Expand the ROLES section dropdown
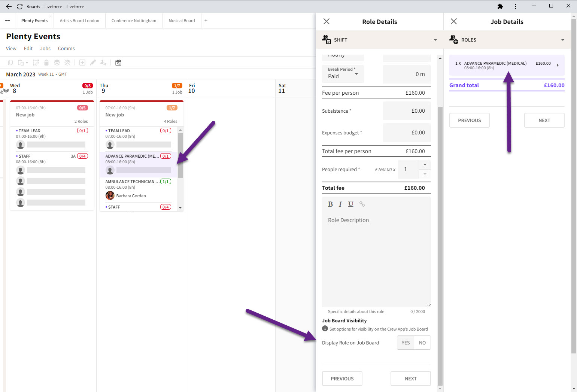 (562, 40)
